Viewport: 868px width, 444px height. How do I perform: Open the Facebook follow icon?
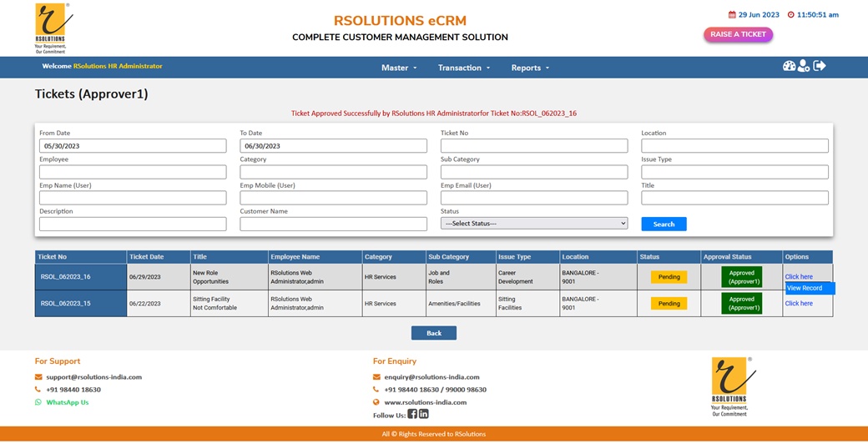[412, 414]
